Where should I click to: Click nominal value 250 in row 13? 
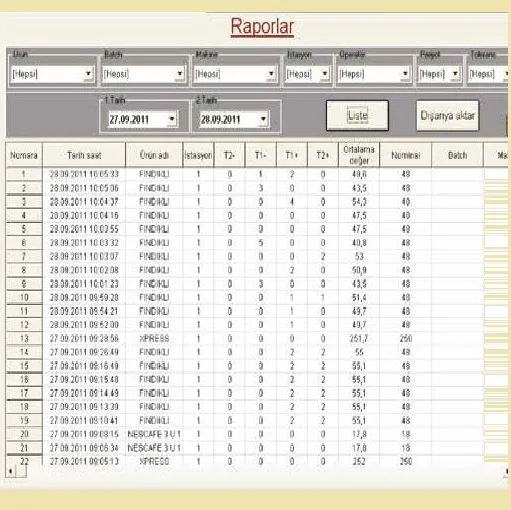click(406, 338)
